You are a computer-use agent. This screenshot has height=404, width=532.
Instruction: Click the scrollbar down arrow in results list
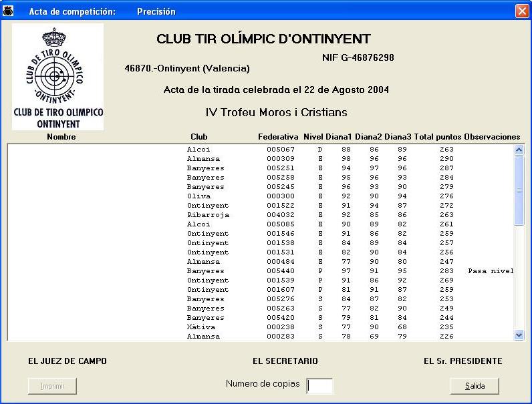point(519,335)
